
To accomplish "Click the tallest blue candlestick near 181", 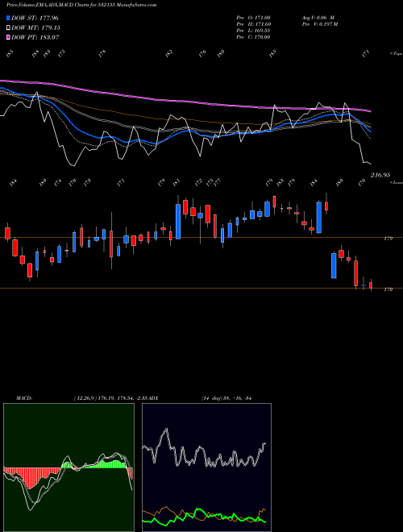I will click(178, 222).
